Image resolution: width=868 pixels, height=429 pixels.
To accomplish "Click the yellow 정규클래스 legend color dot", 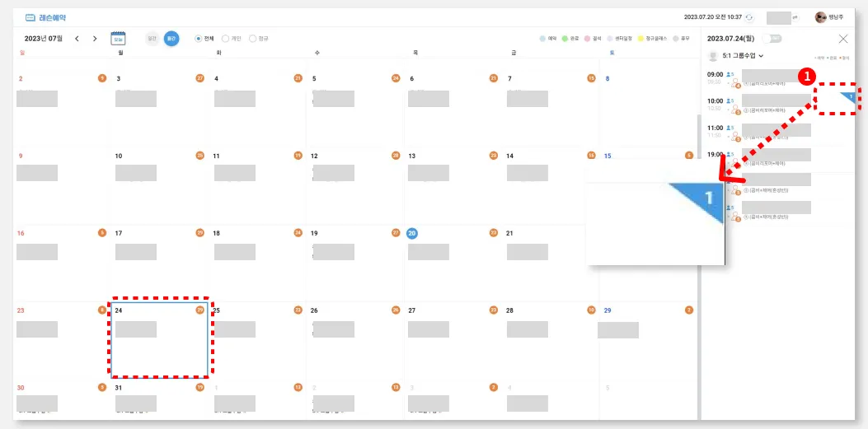I will [640, 39].
